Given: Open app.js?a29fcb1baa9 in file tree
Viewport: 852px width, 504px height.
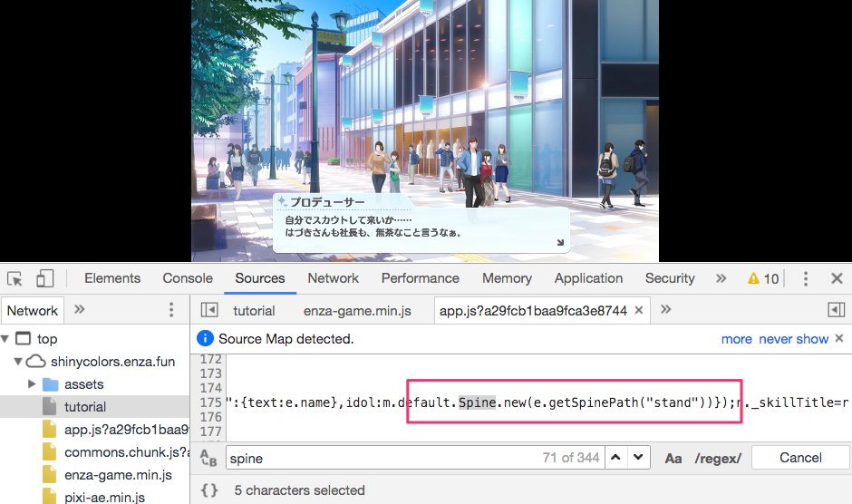Looking at the screenshot, I should pyautogui.click(x=127, y=430).
